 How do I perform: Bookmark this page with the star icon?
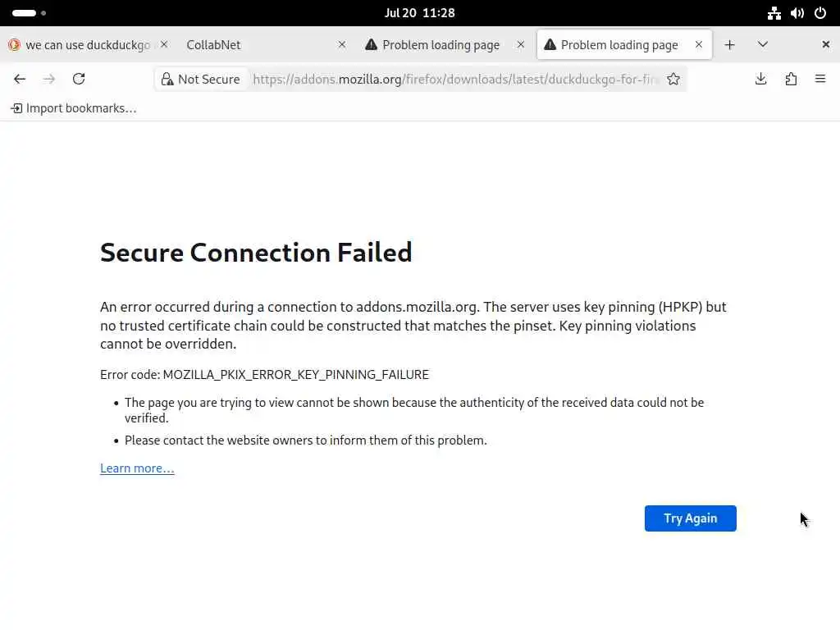pyautogui.click(x=673, y=79)
